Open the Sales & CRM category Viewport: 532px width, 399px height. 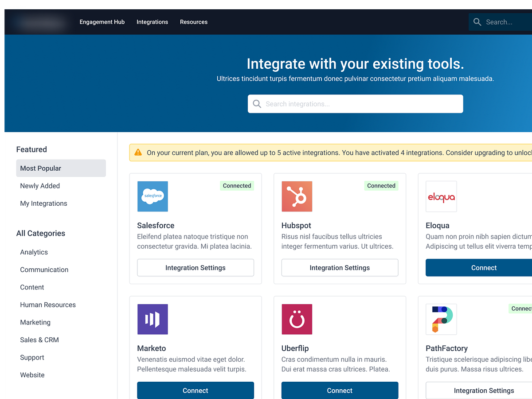pos(39,340)
